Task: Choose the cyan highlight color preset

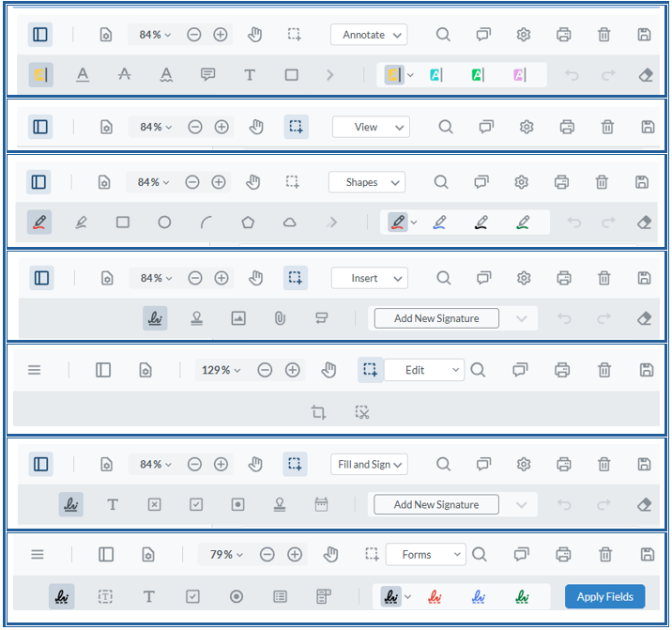Action: (436, 75)
